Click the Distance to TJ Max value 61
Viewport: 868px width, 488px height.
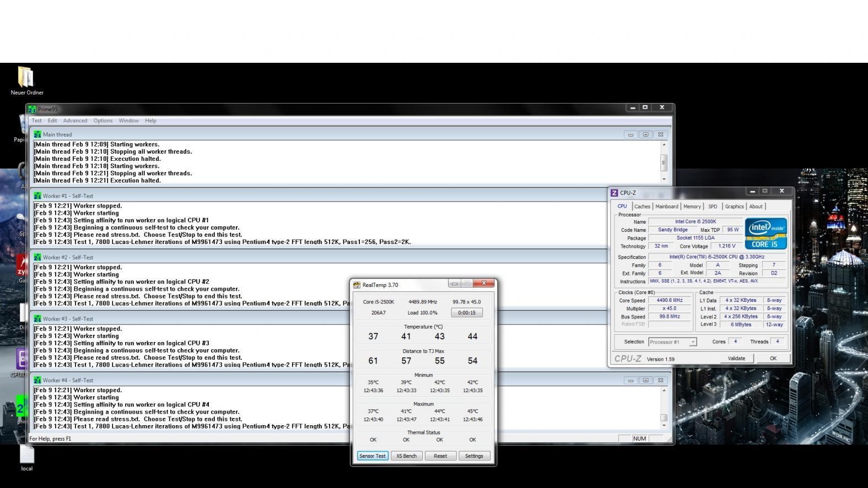click(x=373, y=361)
